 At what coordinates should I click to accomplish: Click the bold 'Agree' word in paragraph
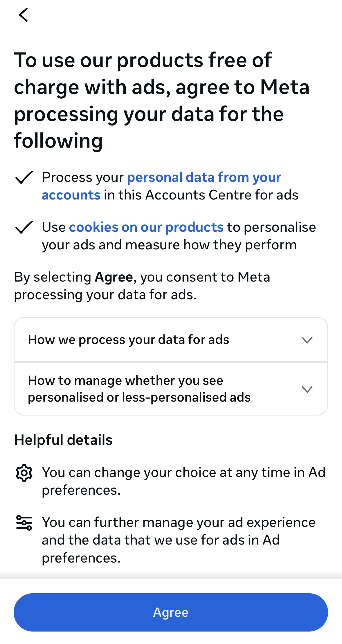point(114,277)
